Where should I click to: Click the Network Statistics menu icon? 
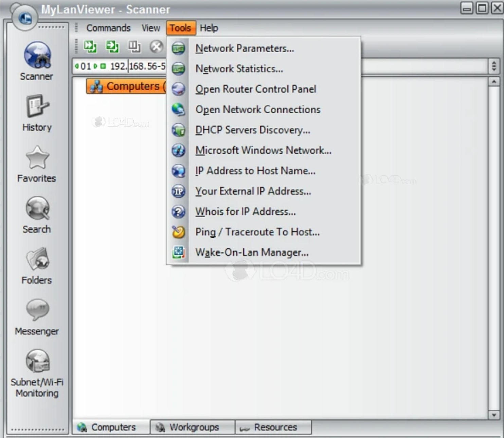178,69
